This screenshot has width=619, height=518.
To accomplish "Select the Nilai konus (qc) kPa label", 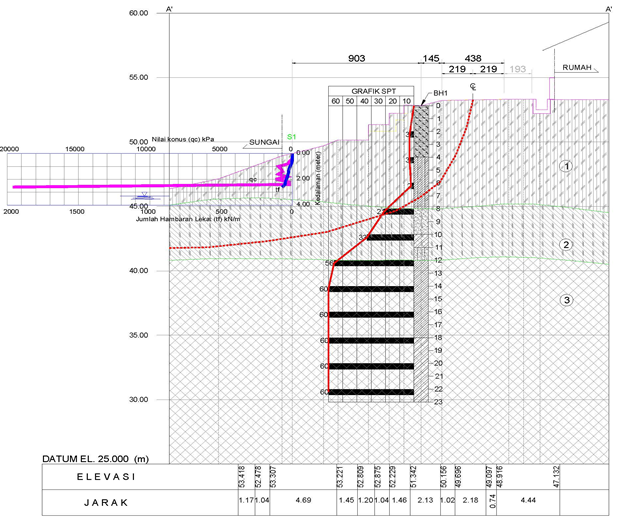I will click(x=184, y=141).
